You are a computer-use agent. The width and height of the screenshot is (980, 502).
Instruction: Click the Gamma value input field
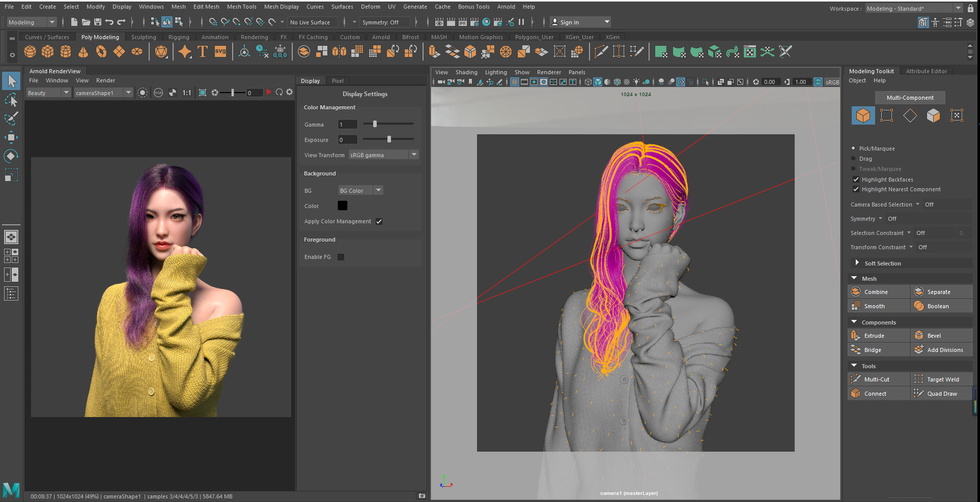(x=348, y=125)
